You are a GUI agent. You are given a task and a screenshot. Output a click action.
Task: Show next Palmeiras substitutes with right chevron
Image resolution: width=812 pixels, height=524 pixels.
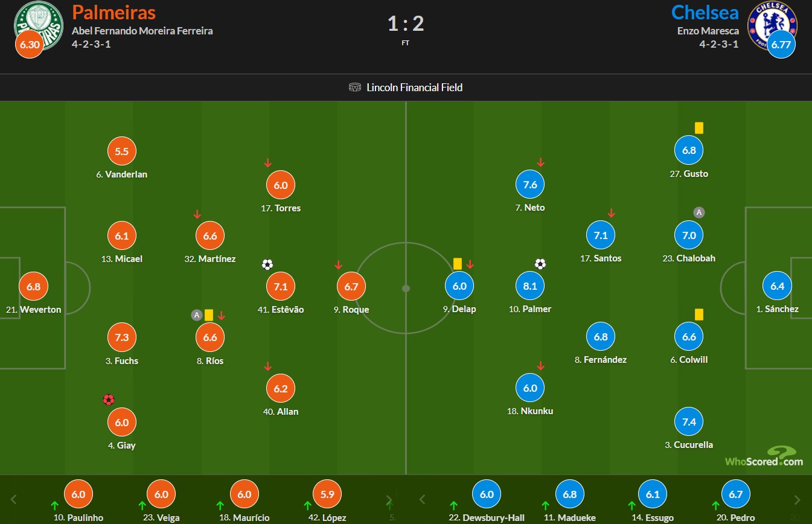point(389,499)
